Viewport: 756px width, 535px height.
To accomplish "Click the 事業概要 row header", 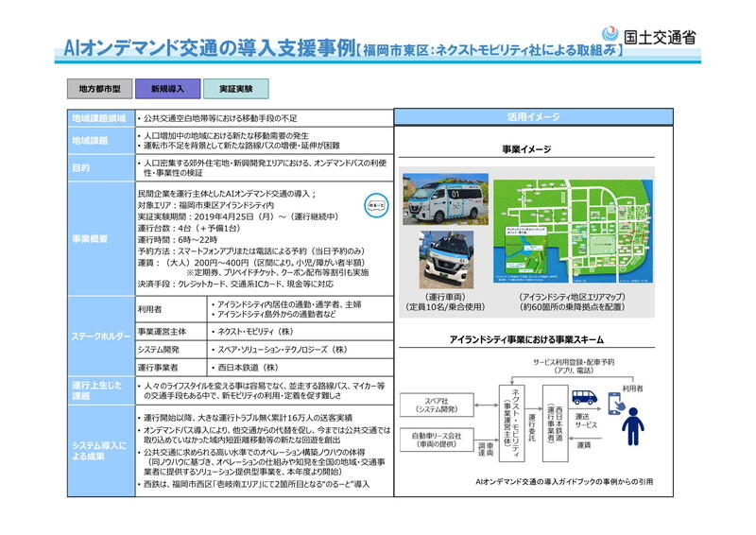I will 101,239.
